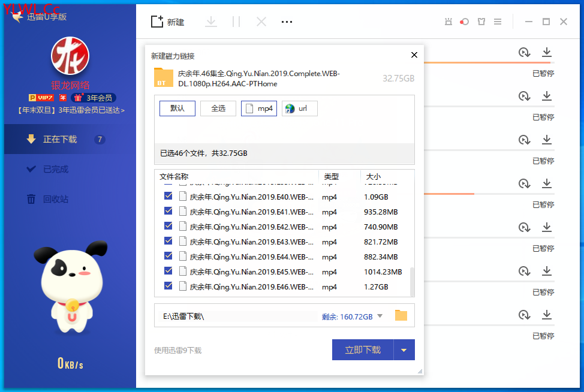Click the download arrow in the last download row

[x=547, y=315]
